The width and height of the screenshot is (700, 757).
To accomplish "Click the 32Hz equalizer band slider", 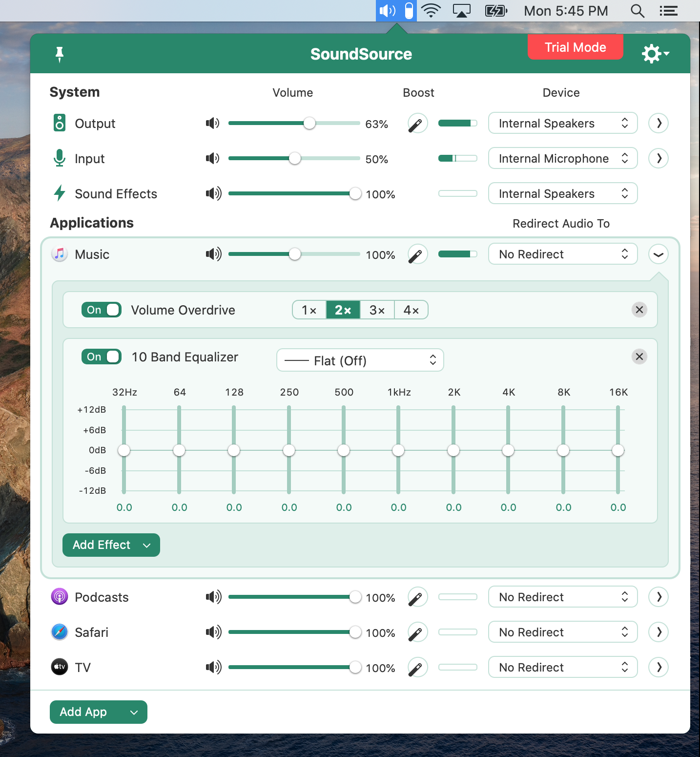I will pyautogui.click(x=124, y=450).
